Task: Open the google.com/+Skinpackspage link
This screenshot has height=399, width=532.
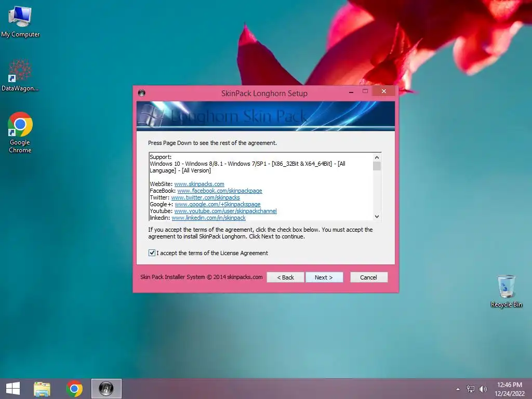Action: coord(218,204)
